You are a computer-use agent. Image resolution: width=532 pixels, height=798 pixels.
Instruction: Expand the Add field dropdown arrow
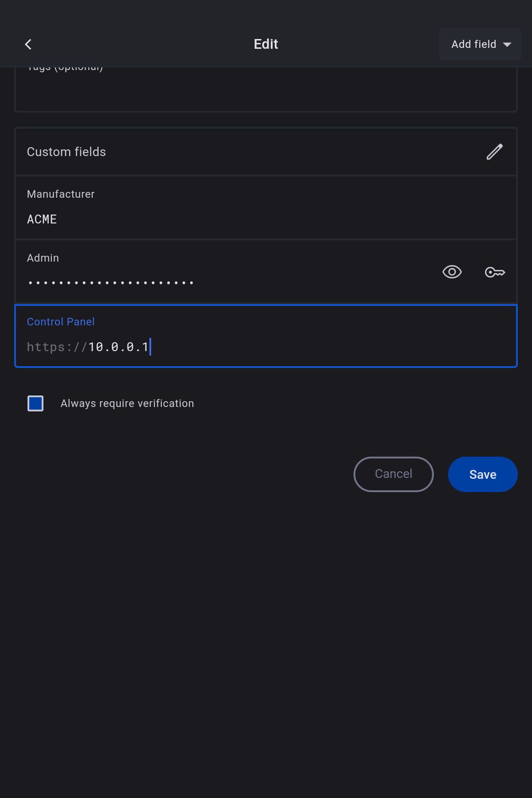point(507,44)
